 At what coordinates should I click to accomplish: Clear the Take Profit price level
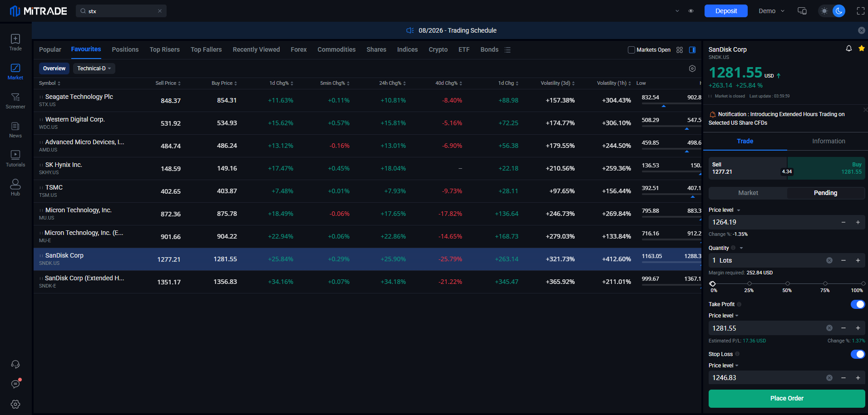(829, 328)
